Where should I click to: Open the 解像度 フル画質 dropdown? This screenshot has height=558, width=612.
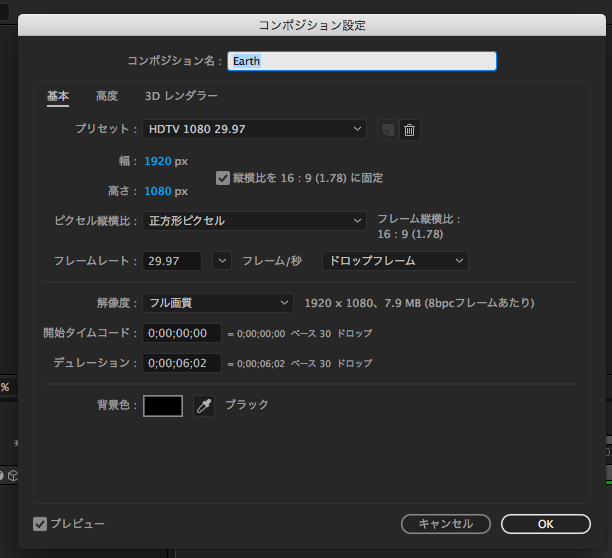218,303
